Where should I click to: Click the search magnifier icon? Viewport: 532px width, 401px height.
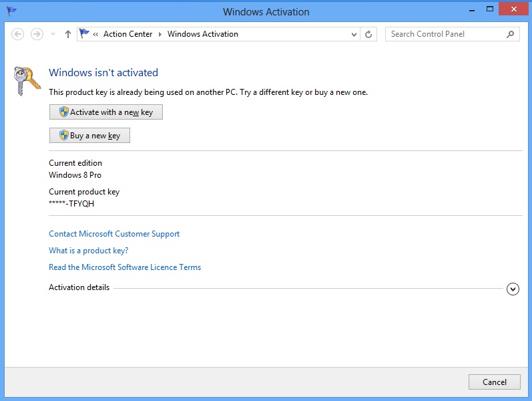coord(510,34)
